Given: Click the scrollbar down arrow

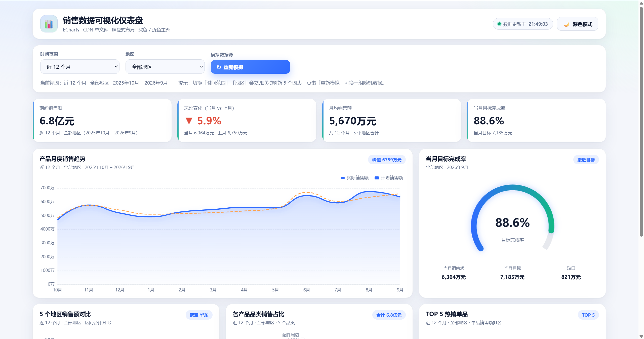Looking at the screenshot, I should [x=641, y=336].
